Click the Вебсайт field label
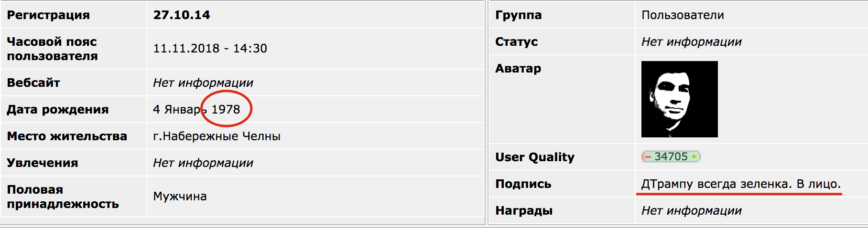Image resolution: width=868 pixels, height=228 pixels. pyautogui.click(x=33, y=83)
